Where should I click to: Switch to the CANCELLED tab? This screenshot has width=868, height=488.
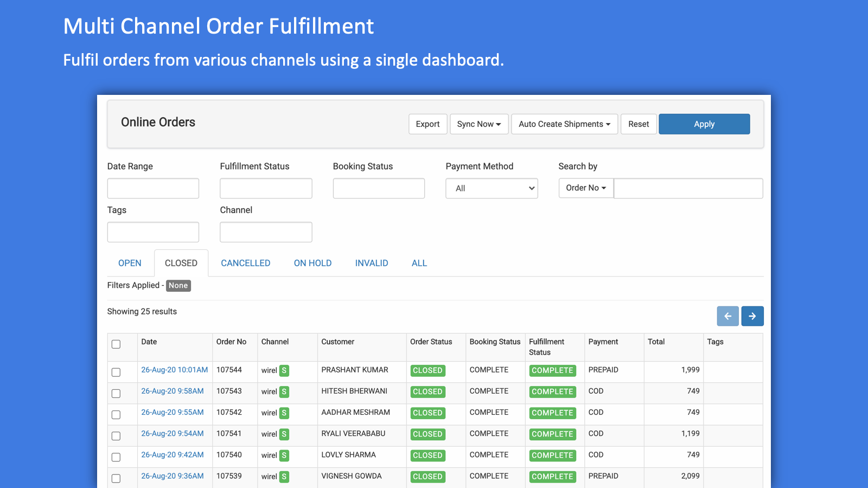click(245, 262)
